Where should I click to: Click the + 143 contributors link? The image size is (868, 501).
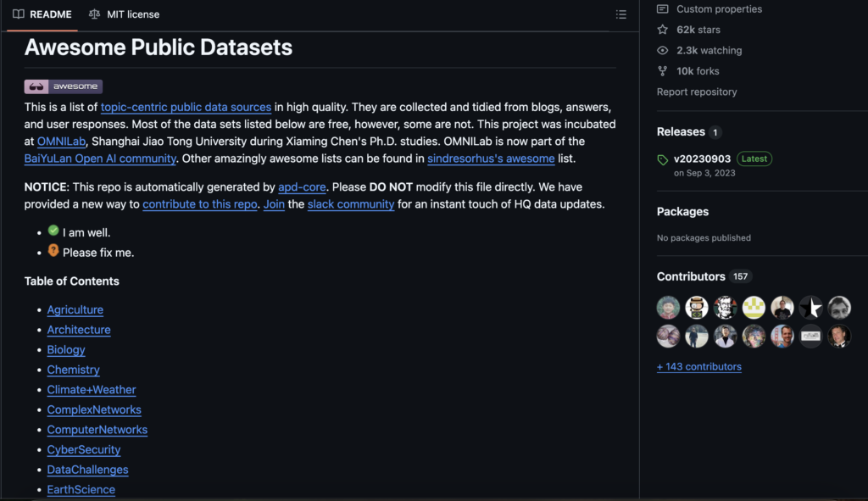click(698, 366)
